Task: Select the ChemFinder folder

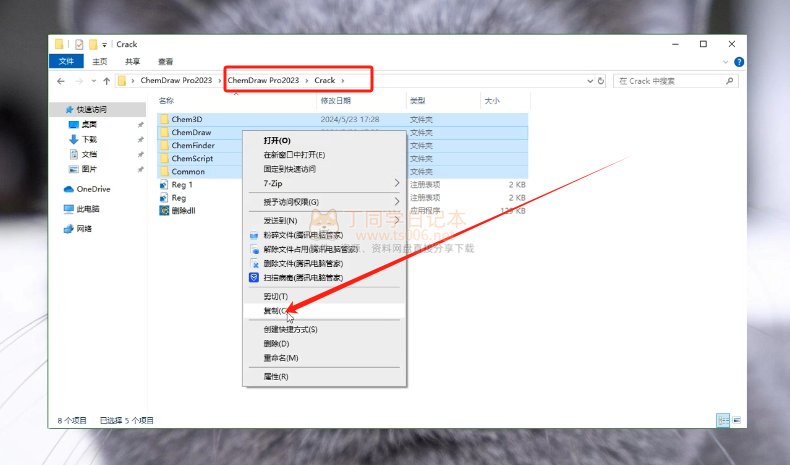Action: click(x=193, y=146)
